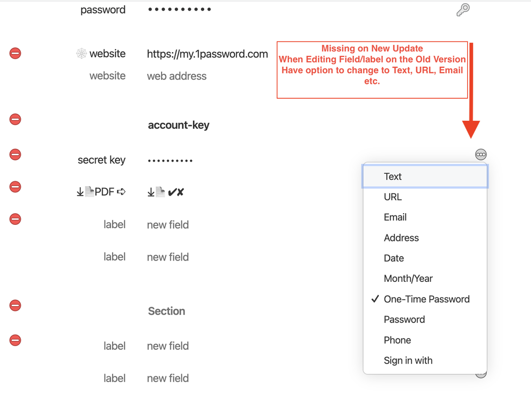Screen dimensions: 531x420
Task: Remove the website row with its red minus
Action: pos(15,53)
